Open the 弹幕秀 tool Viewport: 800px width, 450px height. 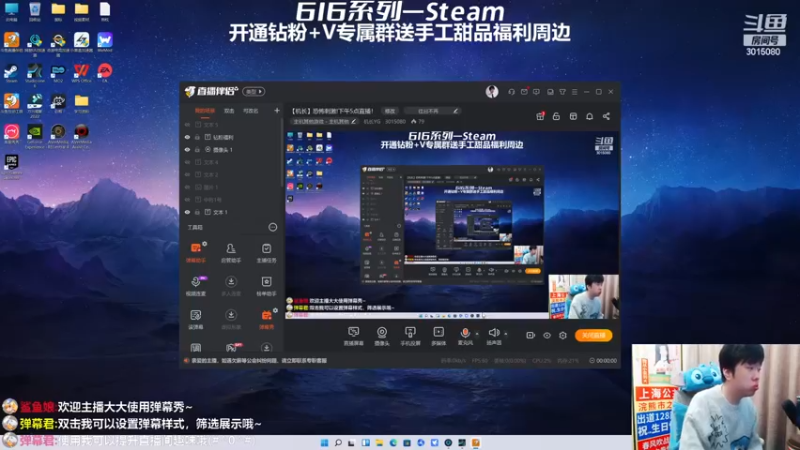[x=266, y=319]
